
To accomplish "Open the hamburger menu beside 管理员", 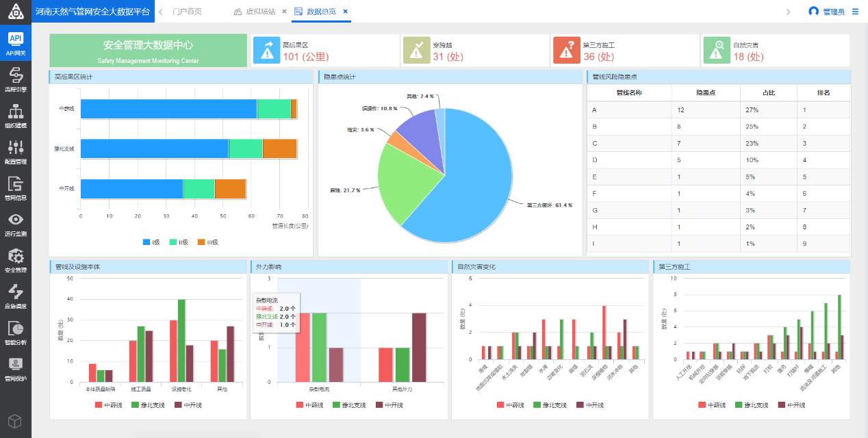I will 855,12.
